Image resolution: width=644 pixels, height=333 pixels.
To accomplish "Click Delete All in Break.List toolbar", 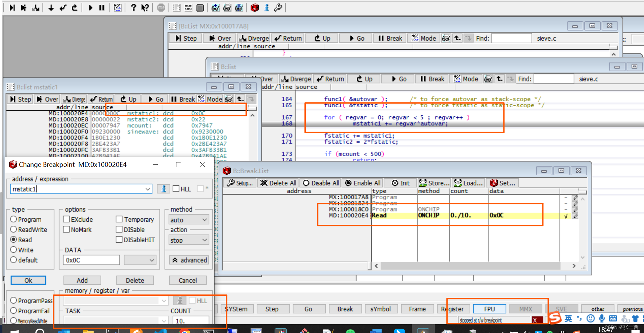I will pyautogui.click(x=278, y=183).
